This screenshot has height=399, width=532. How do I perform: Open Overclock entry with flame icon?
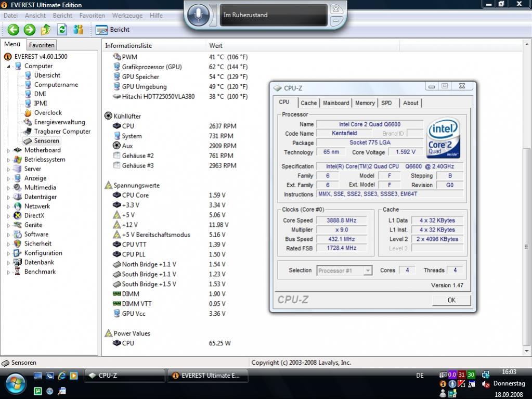(48, 113)
